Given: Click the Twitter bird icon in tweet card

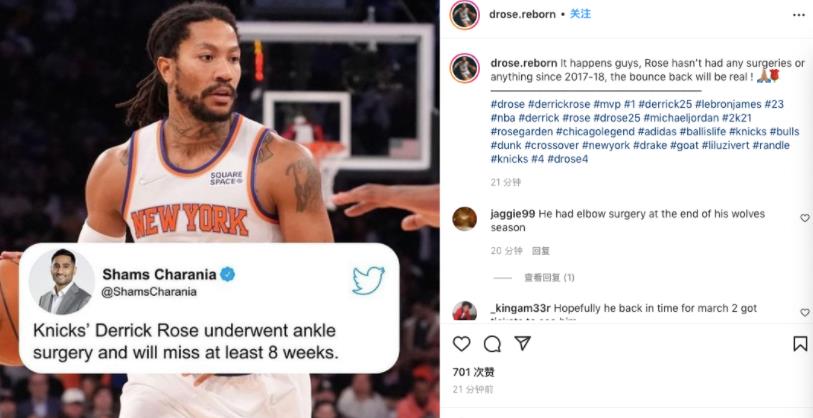Looking at the screenshot, I should pyautogui.click(x=368, y=281).
